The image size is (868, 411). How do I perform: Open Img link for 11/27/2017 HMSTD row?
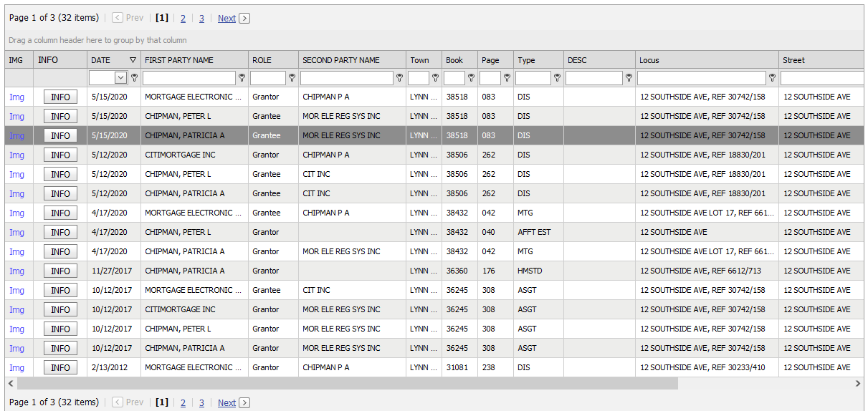[16, 271]
